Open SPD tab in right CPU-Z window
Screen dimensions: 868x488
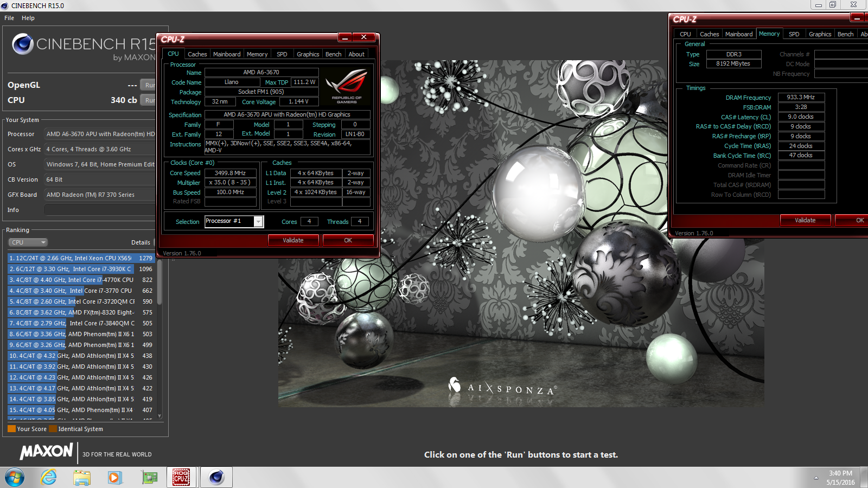tap(794, 34)
